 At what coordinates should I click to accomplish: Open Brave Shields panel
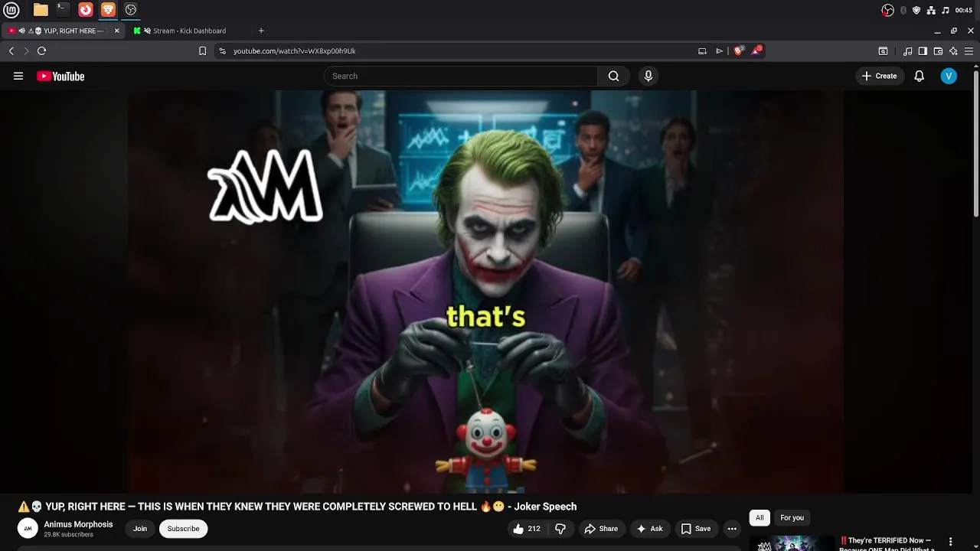[739, 51]
